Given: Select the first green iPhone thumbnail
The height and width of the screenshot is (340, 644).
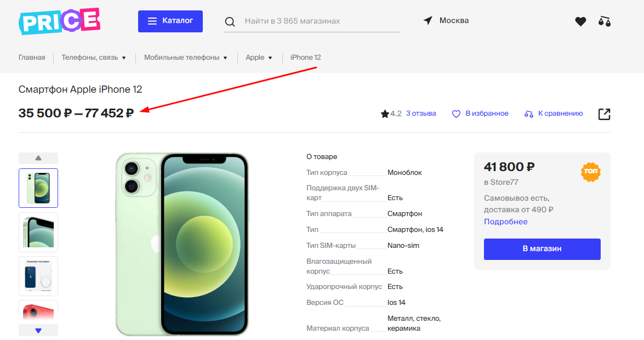Looking at the screenshot, I should pos(38,188).
